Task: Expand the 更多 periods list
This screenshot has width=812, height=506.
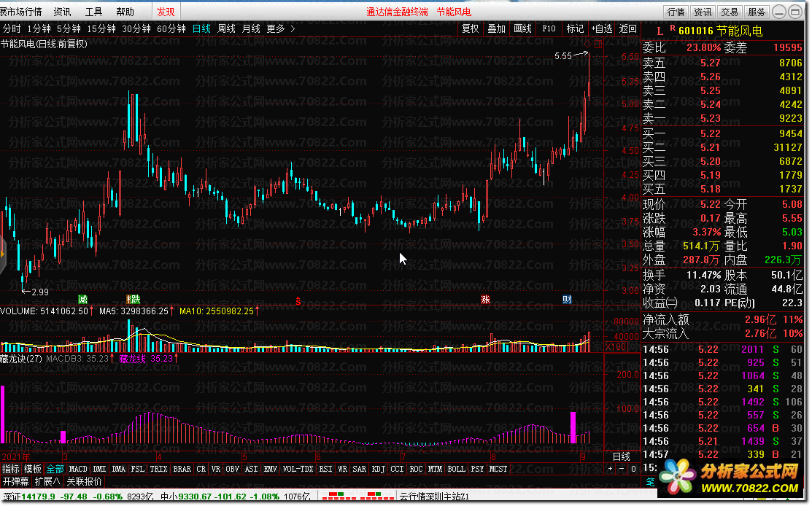Action: point(276,28)
